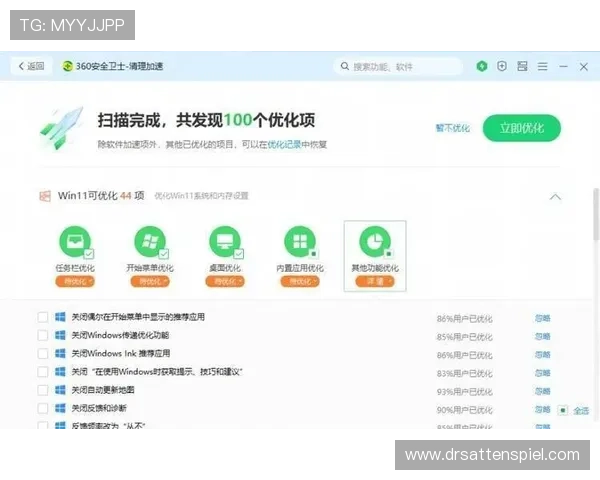
Task: Minimize the 360安全卫士 window
Action: 563,67
